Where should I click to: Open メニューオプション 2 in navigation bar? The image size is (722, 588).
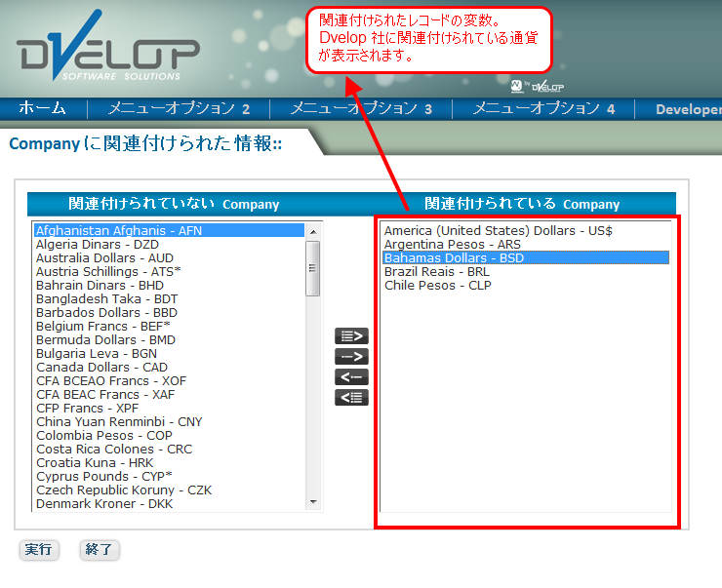click(x=179, y=109)
